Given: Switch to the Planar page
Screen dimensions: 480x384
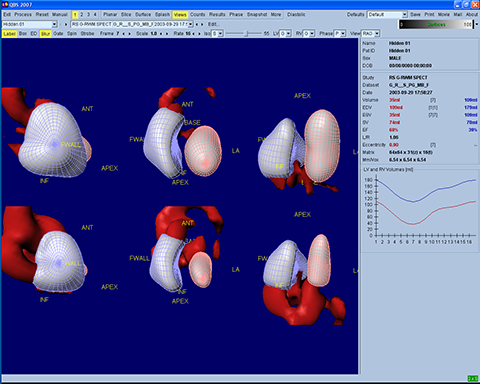Looking at the screenshot, I should [x=110, y=15].
